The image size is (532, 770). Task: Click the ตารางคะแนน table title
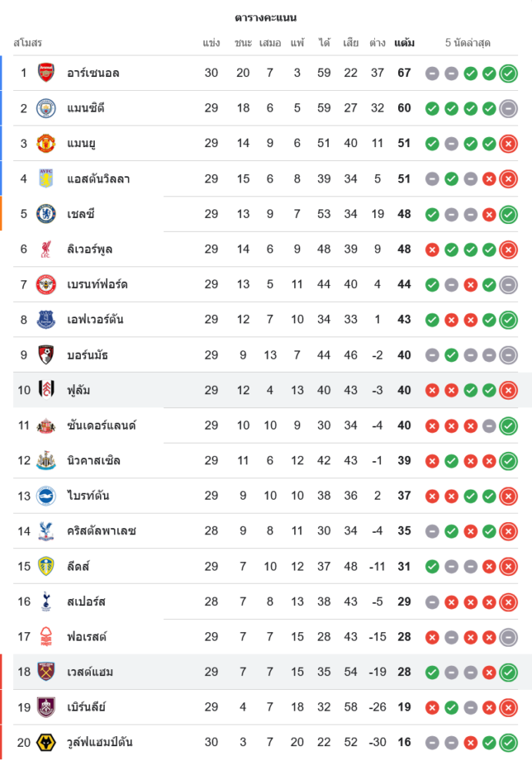(266, 18)
